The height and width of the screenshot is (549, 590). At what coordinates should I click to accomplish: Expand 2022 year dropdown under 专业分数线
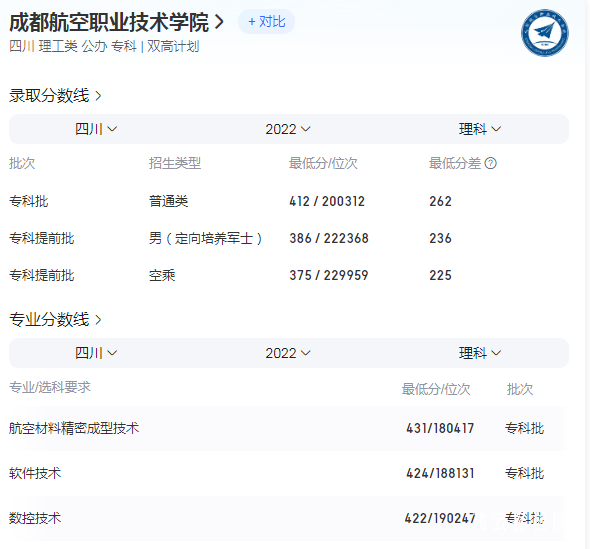pos(288,353)
